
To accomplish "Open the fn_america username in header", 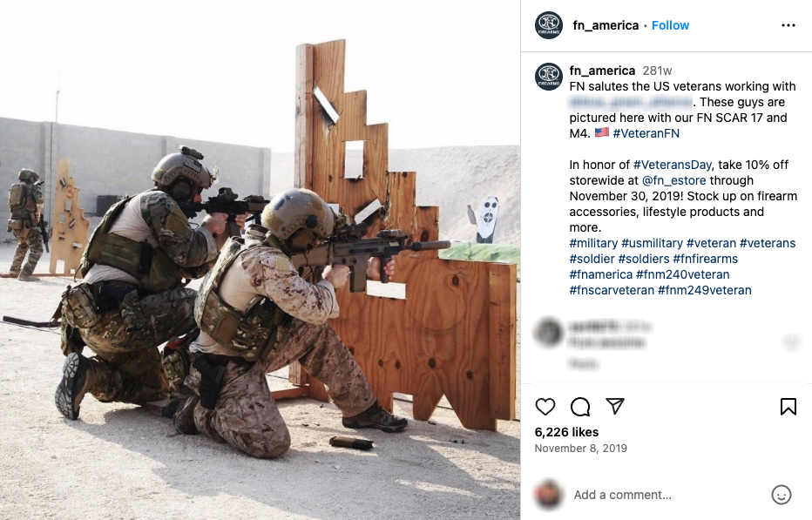I will pyautogui.click(x=606, y=25).
